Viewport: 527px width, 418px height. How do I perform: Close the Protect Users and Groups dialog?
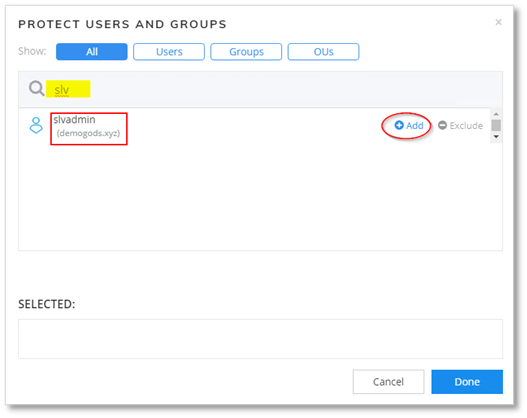(x=498, y=22)
